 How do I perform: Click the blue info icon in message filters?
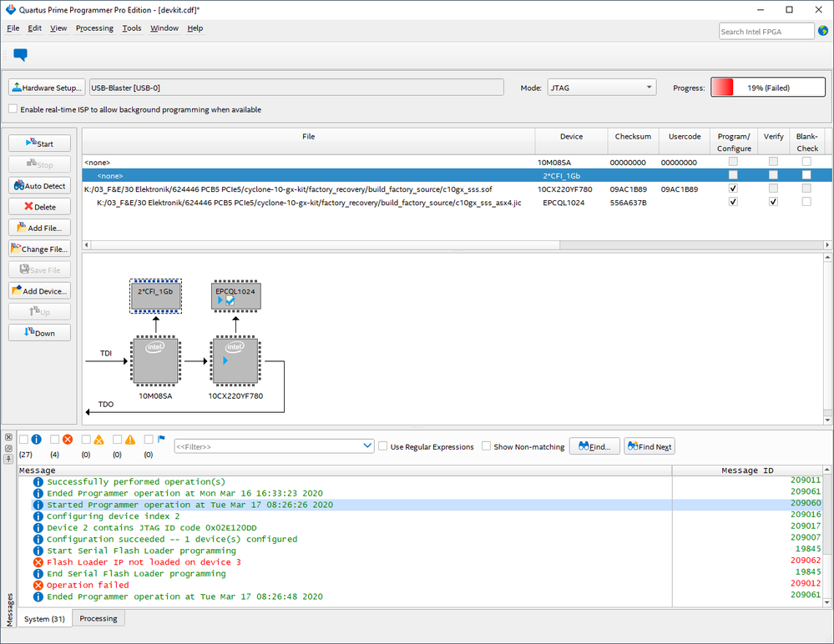pos(36,439)
